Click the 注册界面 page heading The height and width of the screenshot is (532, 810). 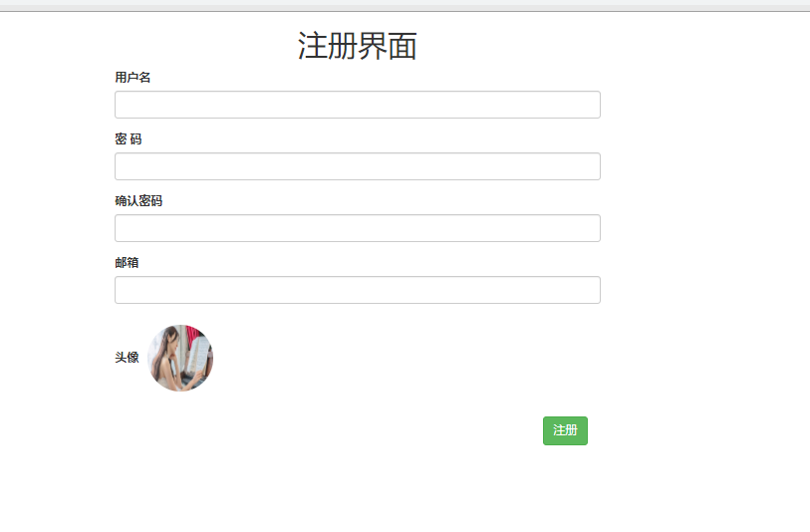(x=357, y=46)
